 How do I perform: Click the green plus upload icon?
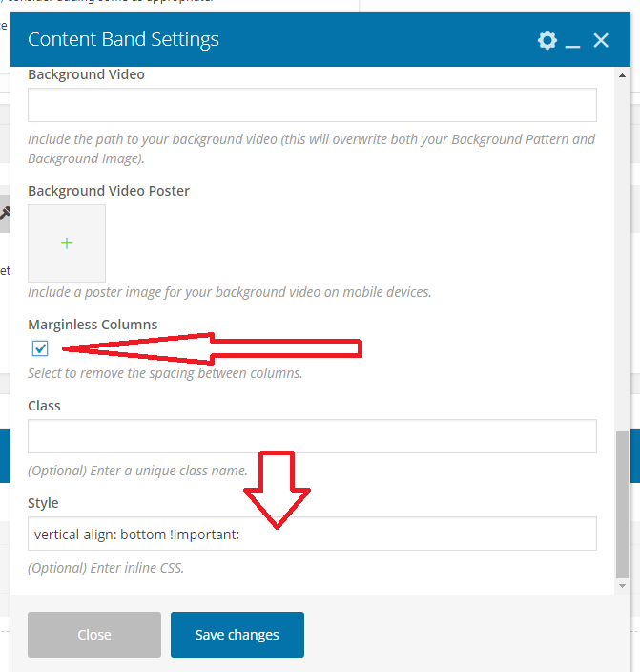[x=67, y=243]
